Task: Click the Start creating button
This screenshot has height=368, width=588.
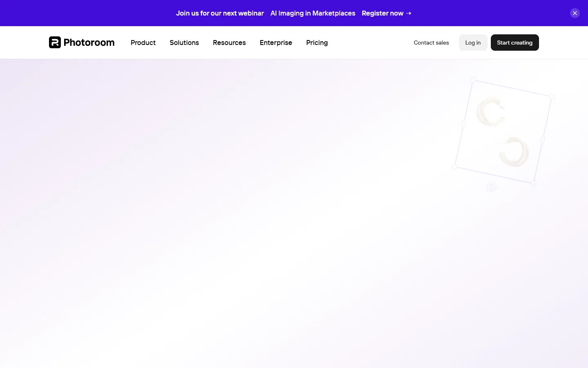Action: tap(515, 43)
